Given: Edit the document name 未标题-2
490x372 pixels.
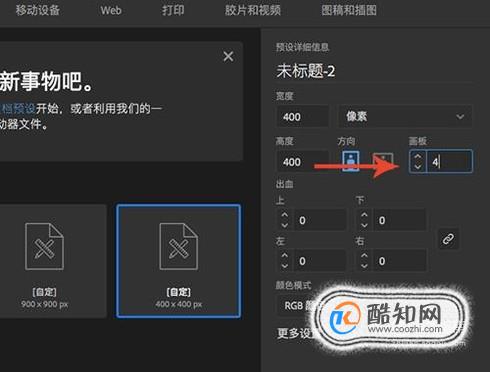Looking at the screenshot, I should pos(306,71).
